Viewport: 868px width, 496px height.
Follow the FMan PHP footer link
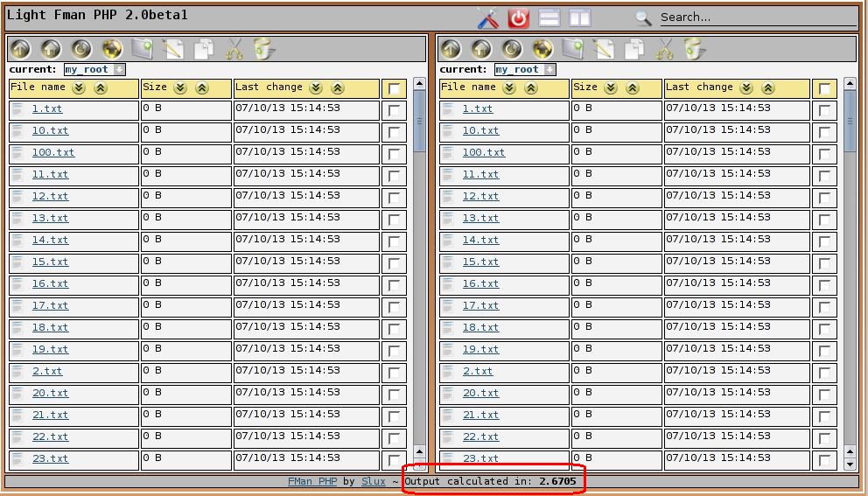coord(312,481)
